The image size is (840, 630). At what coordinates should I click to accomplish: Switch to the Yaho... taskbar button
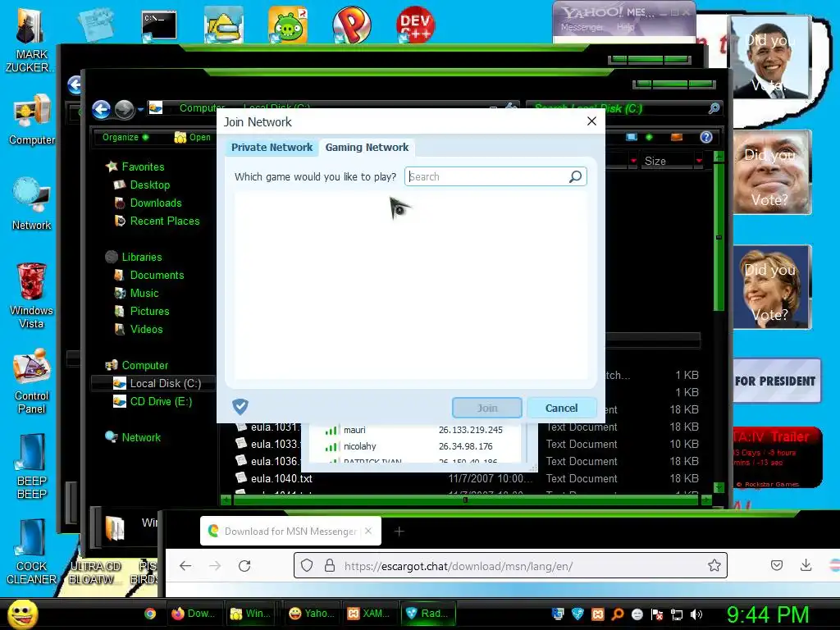pyautogui.click(x=311, y=614)
